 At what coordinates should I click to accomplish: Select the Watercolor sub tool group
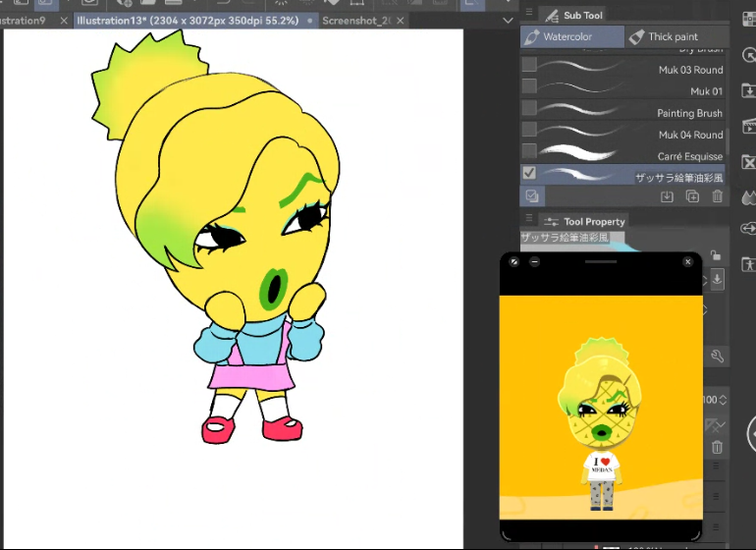pos(571,36)
